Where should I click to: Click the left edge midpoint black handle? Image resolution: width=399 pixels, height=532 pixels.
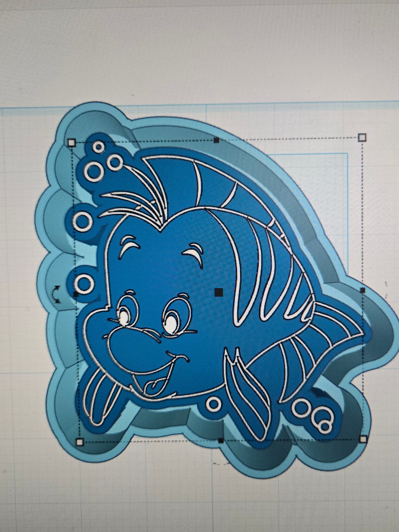pos(75,294)
